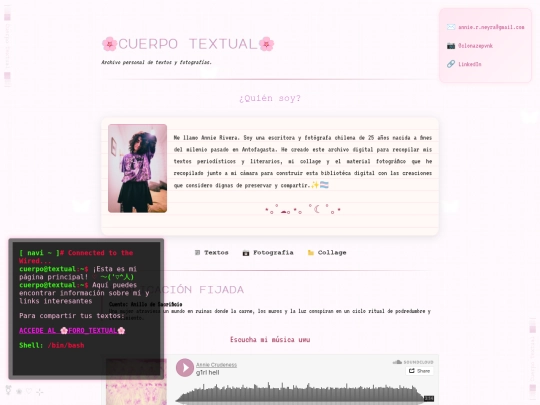Click 'Archivo personal de textos y fotografías.' subtitle
Screen dimensions: 540x405
[156, 62]
